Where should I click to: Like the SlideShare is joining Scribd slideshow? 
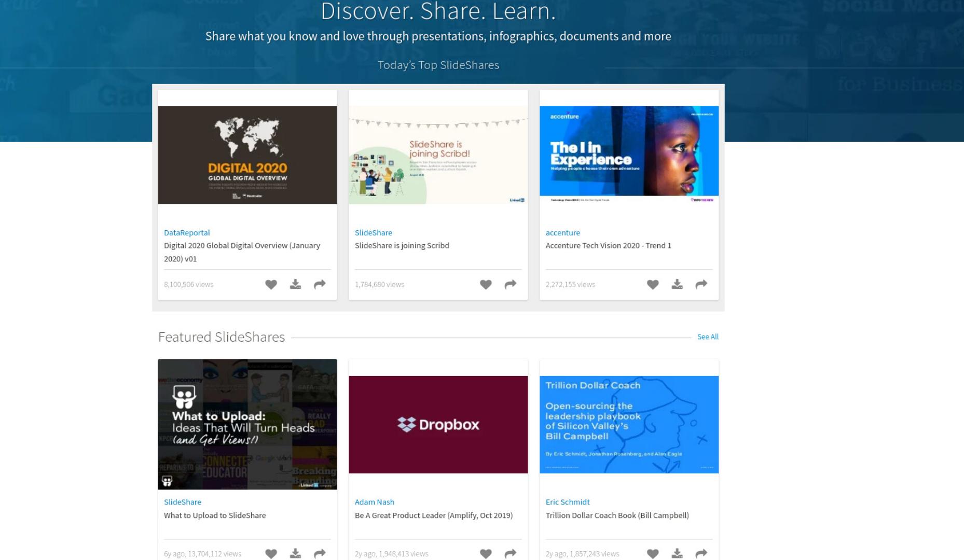pos(486,284)
